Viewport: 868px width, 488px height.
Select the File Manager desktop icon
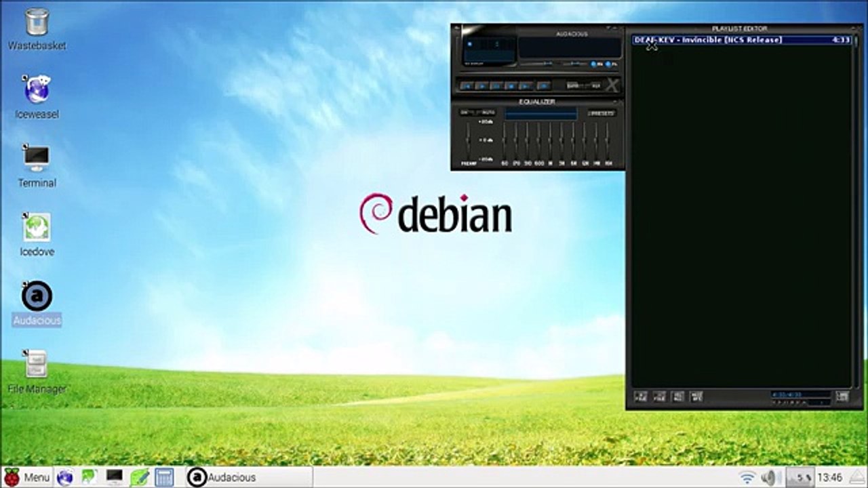point(37,371)
